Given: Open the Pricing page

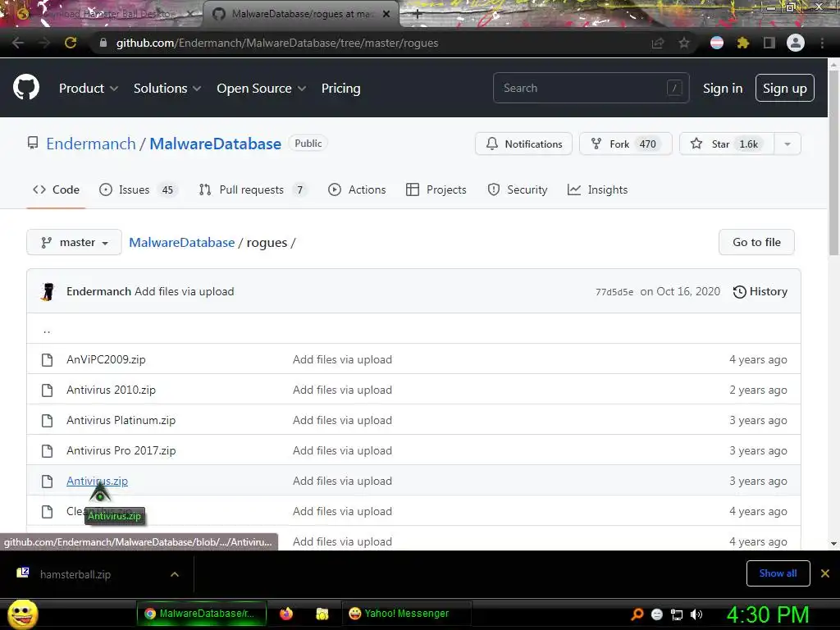Looking at the screenshot, I should click(x=340, y=89).
